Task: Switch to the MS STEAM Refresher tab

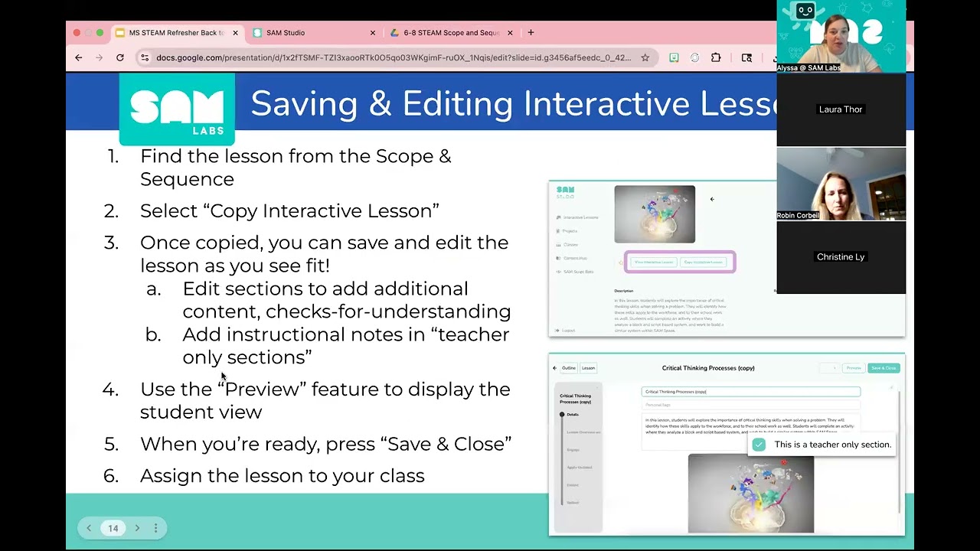Action: point(177,33)
